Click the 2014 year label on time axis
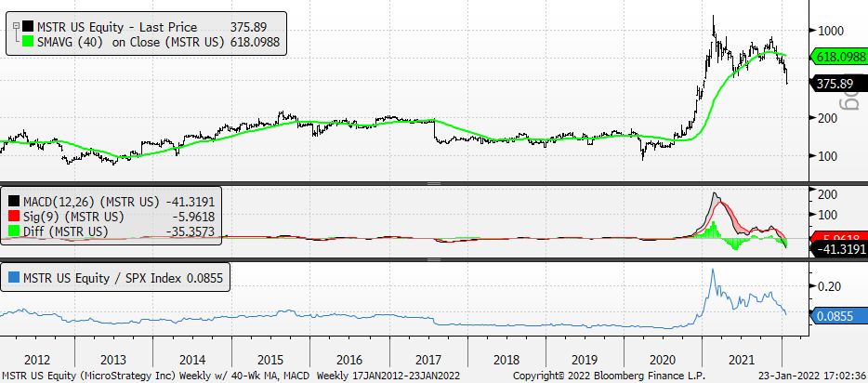 (192, 359)
